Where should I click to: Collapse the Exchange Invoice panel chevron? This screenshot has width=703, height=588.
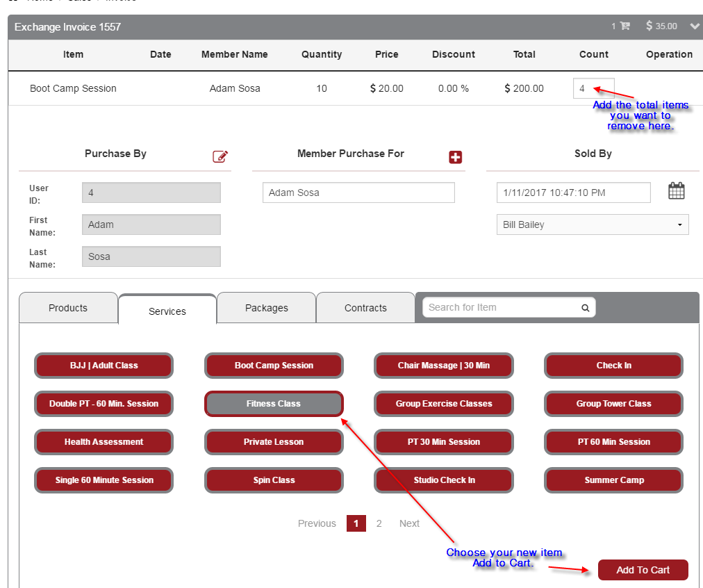(695, 26)
